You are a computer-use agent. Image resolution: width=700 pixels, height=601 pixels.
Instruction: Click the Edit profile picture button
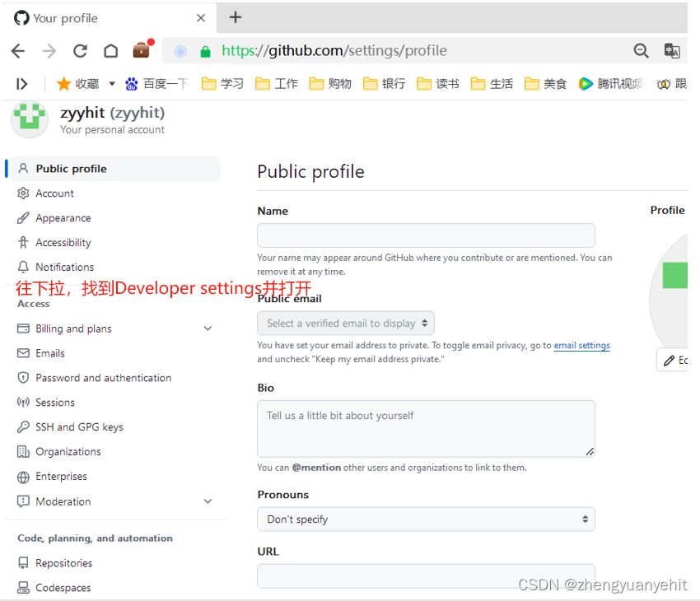tap(672, 360)
